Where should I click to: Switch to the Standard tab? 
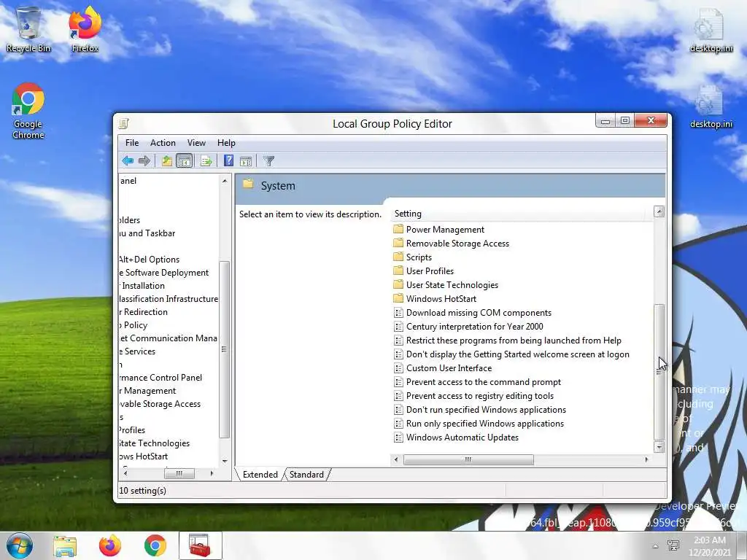click(x=306, y=474)
